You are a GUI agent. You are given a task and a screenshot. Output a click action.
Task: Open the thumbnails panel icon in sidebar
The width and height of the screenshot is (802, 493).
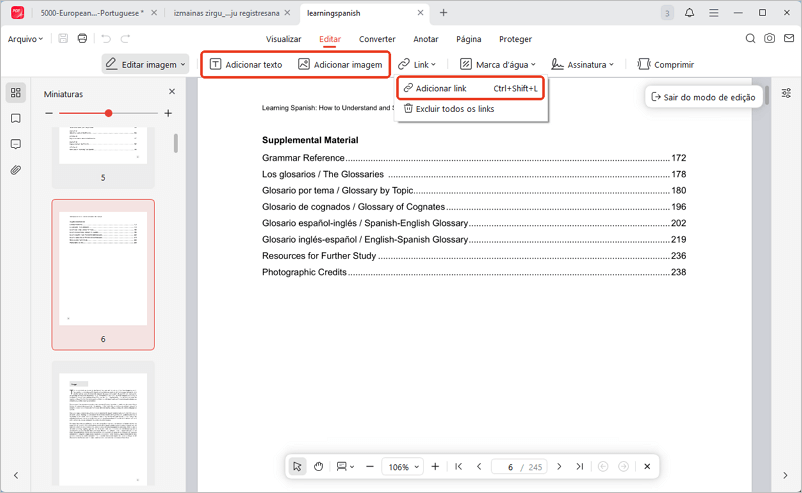16,93
